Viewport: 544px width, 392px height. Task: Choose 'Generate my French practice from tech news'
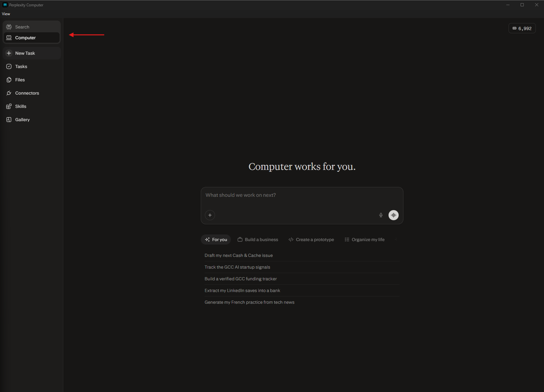tap(302, 302)
